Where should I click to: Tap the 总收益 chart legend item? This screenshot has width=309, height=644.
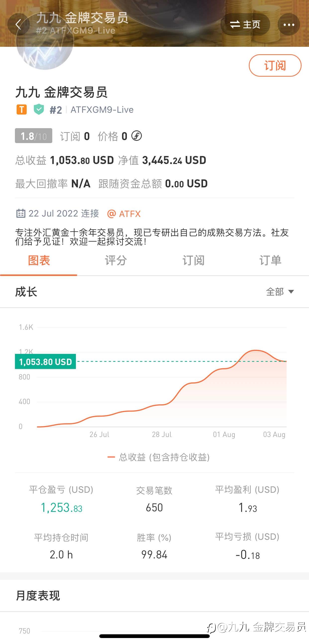click(x=158, y=457)
